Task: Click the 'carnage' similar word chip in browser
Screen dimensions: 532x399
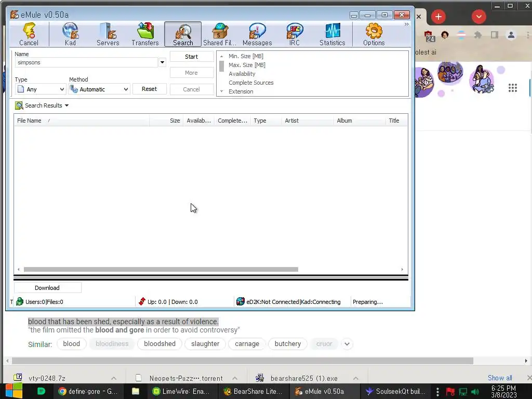Action: pyautogui.click(x=247, y=344)
